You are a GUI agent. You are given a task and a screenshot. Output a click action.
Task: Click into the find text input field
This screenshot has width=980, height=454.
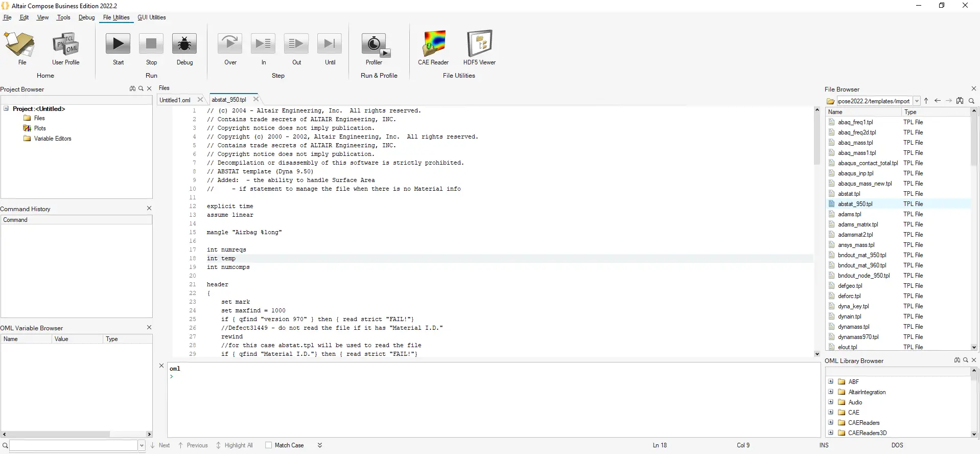coord(74,445)
